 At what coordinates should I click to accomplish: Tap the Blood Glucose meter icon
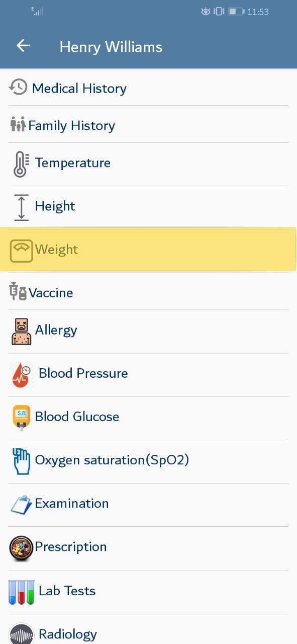[x=21, y=418]
